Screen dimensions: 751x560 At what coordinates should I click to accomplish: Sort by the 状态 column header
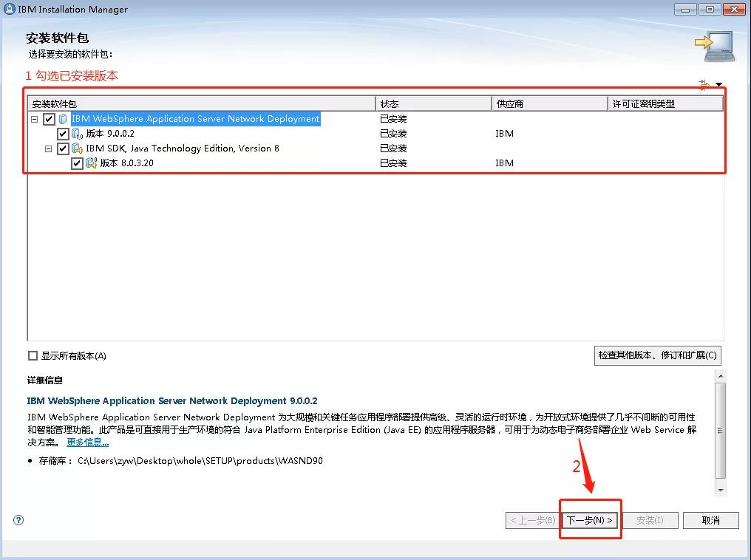[434, 104]
